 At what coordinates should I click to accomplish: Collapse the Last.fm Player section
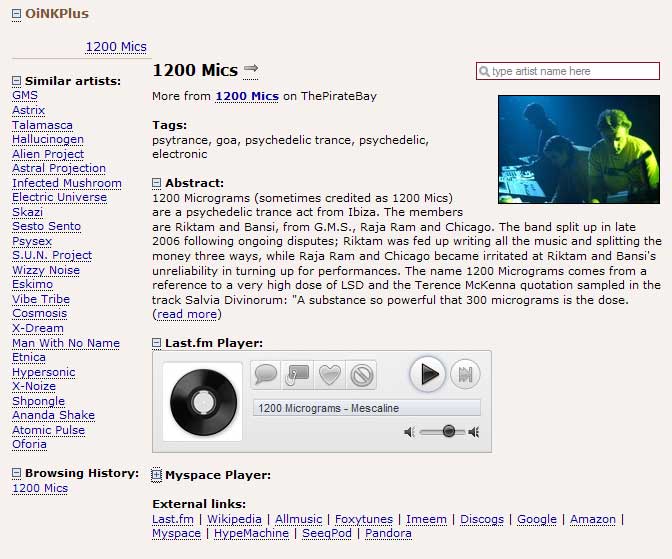pyautogui.click(x=156, y=343)
